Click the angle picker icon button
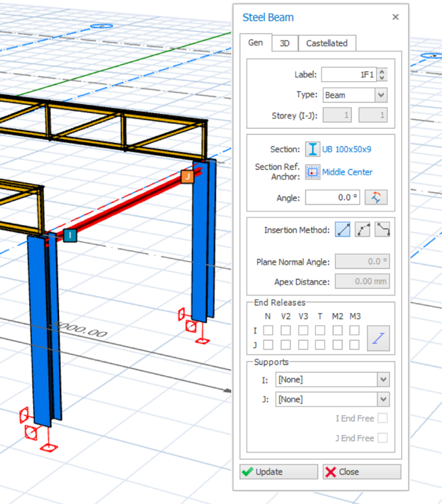Viewport: 442px width, 504px height. (x=376, y=197)
